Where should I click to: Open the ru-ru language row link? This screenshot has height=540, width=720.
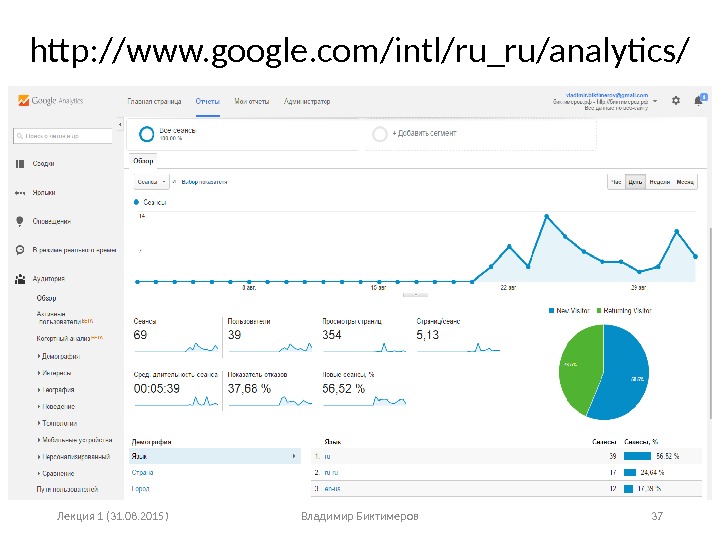coord(331,472)
